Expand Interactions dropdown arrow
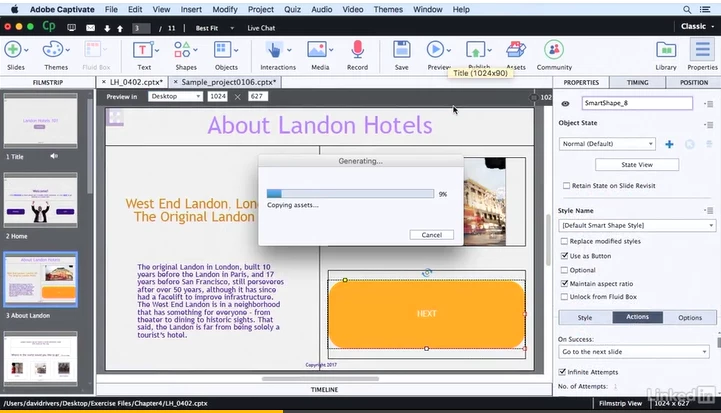 pyautogui.click(x=289, y=50)
